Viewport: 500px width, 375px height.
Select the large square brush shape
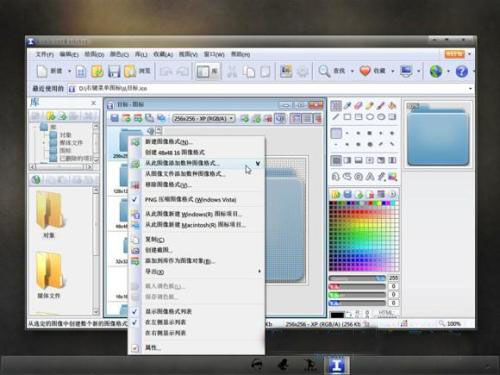click(370, 133)
